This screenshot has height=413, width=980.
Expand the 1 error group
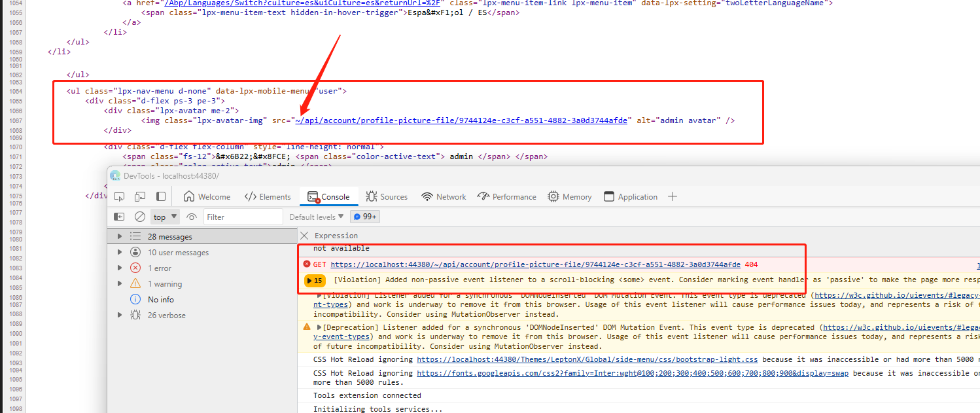pyautogui.click(x=119, y=268)
